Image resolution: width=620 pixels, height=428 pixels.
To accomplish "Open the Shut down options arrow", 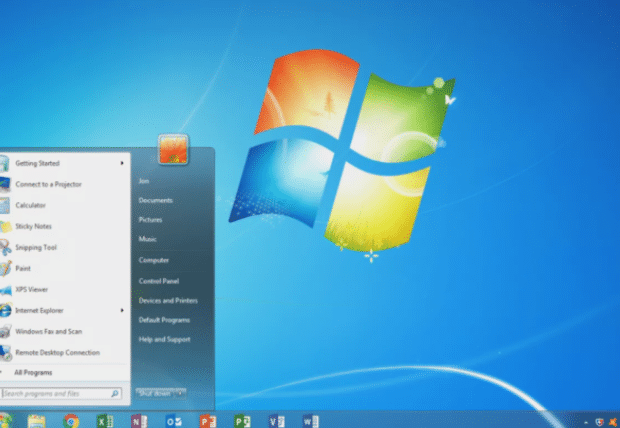I will [182, 394].
